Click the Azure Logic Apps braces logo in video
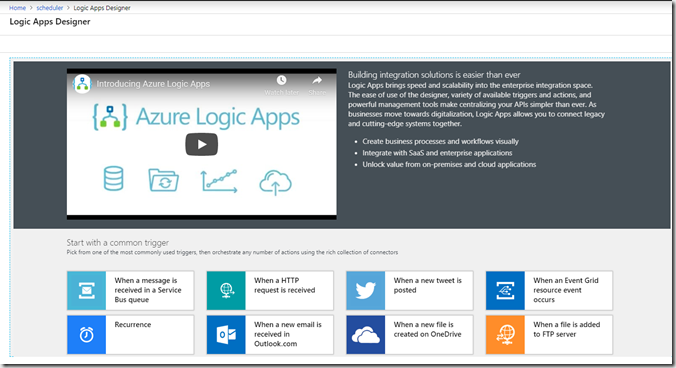This screenshot has width=676, height=368. tap(110, 117)
